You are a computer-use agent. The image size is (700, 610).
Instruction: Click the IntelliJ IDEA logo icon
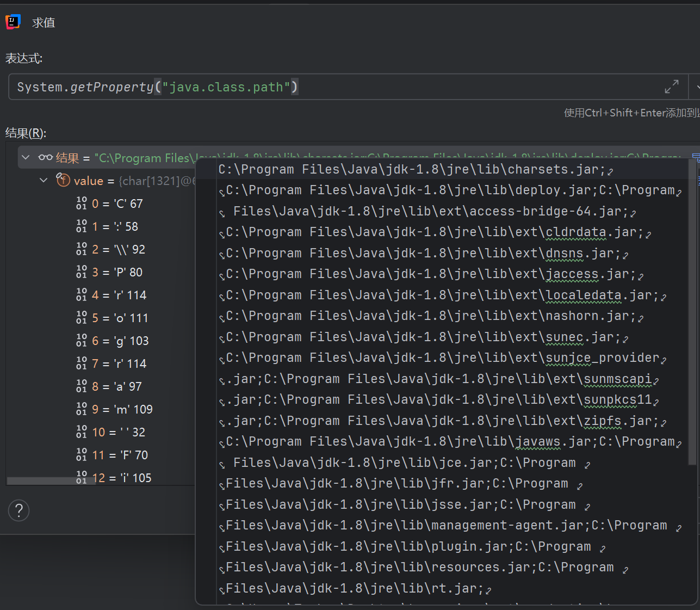[x=12, y=22]
